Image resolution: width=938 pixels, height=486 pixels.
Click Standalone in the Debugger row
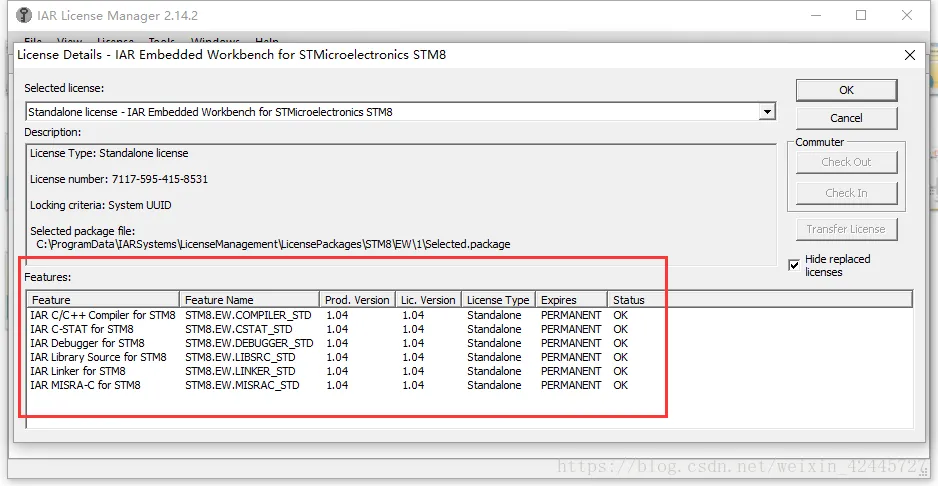tap(494, 343)
